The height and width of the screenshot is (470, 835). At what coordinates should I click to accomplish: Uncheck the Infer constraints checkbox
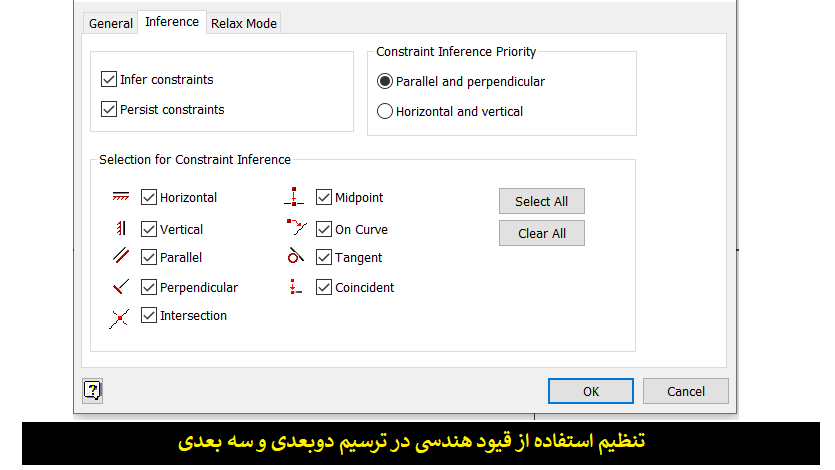click(x=109, y=79)
